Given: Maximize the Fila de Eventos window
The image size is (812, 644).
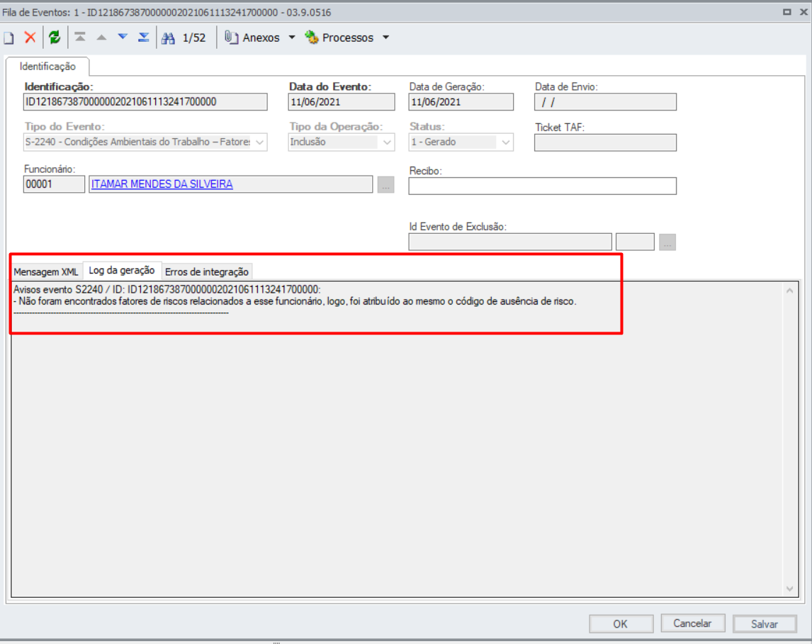Looking at the screenshot, I should [x=786, y=11].
